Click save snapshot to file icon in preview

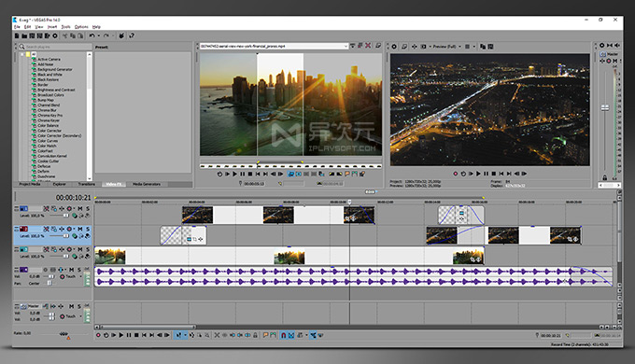pyautogui.click(x=490, y=47)
